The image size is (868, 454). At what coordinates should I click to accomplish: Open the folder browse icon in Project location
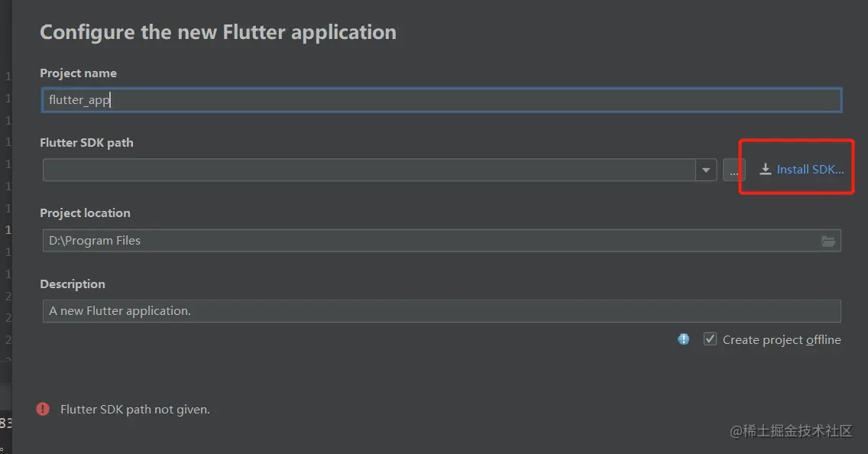click(828, 241)
